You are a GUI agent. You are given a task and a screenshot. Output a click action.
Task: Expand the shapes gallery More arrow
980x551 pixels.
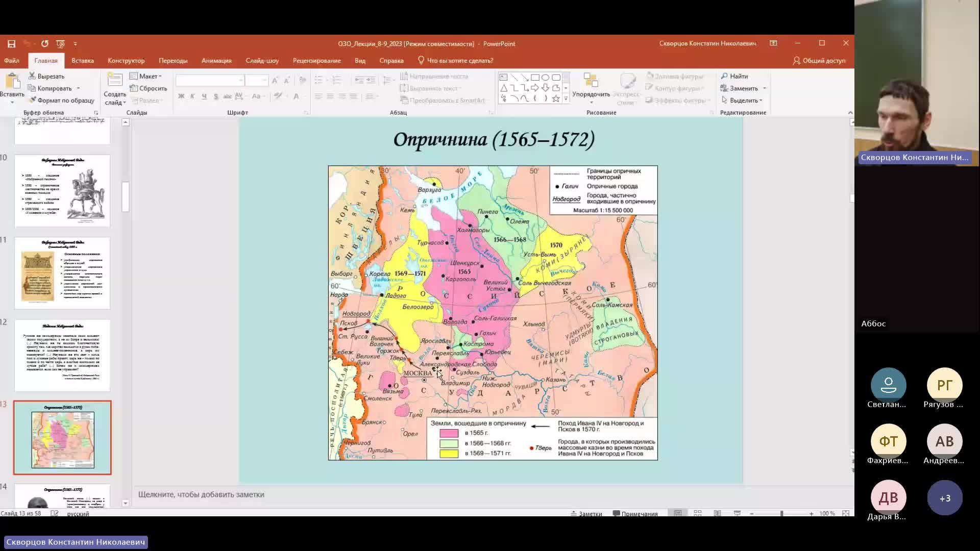click(566, 99)
